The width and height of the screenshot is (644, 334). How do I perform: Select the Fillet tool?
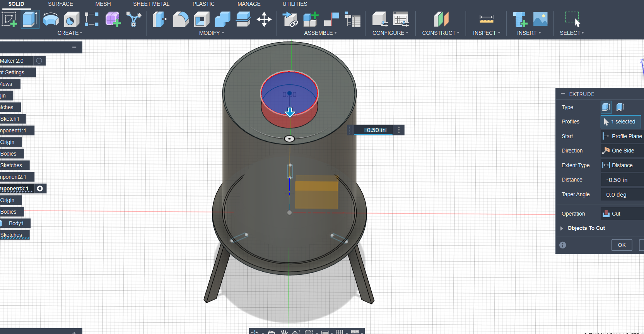tap(181, 19)
